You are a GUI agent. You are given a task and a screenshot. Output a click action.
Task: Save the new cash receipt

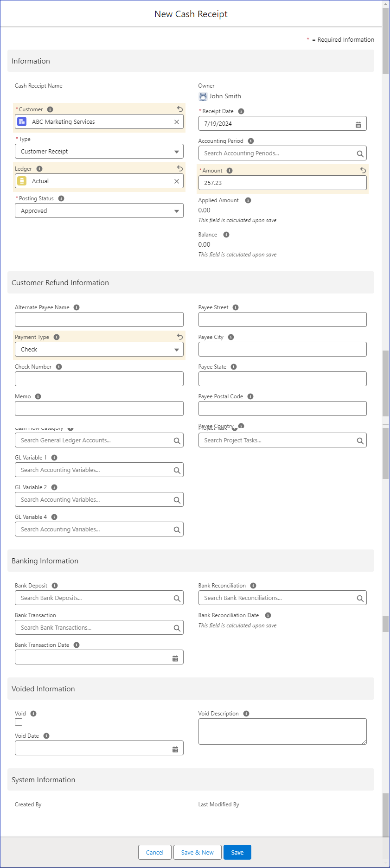pos(237,852)
